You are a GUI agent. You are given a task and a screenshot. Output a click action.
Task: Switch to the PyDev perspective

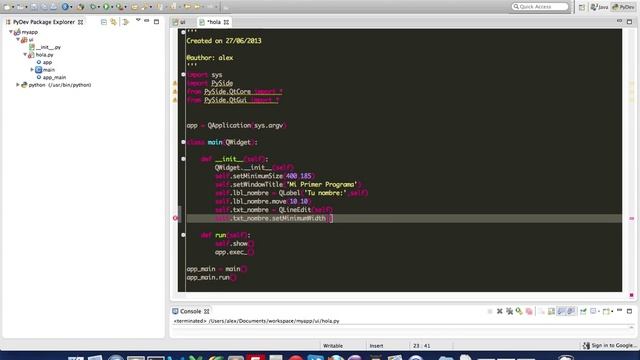(623, 7)
